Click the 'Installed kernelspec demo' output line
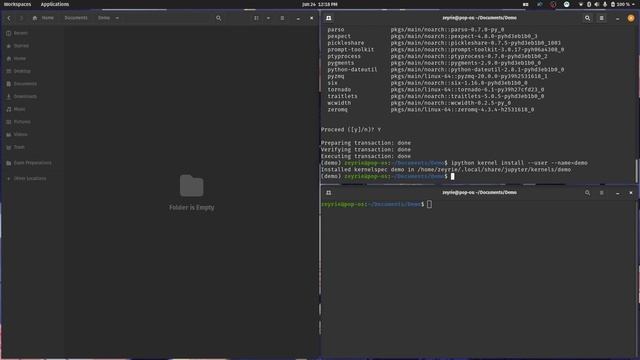 (446, 169)
